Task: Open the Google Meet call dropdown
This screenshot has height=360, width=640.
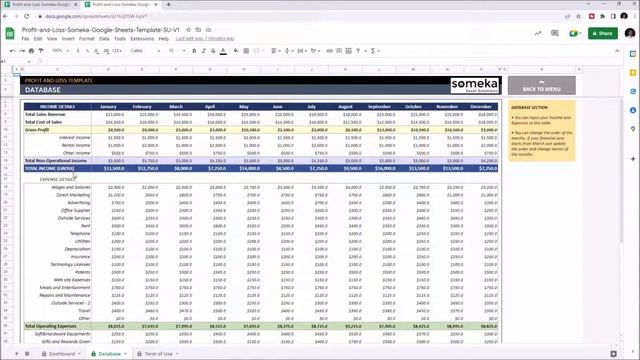Action: 575,33
